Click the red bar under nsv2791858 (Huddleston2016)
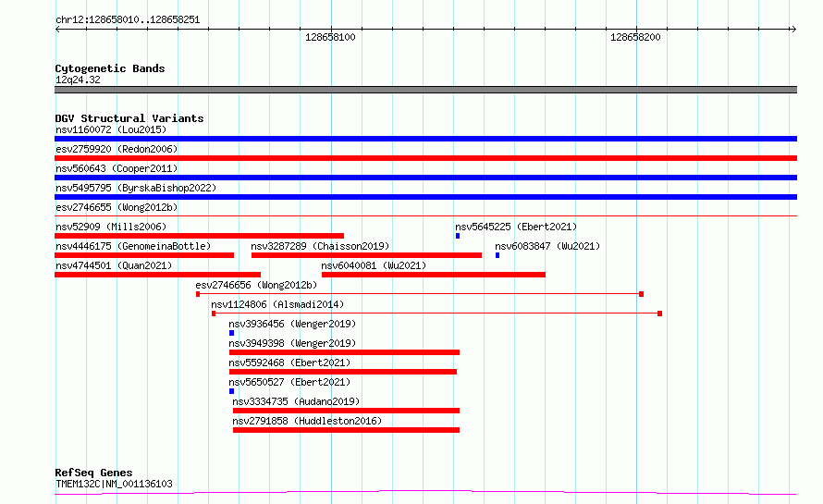 click(347, 430)
